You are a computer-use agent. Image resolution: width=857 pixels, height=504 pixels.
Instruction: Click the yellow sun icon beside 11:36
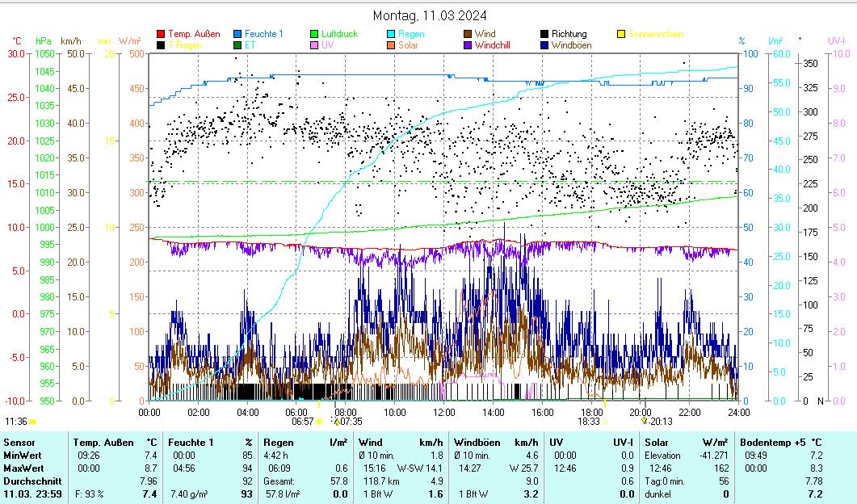33,422
